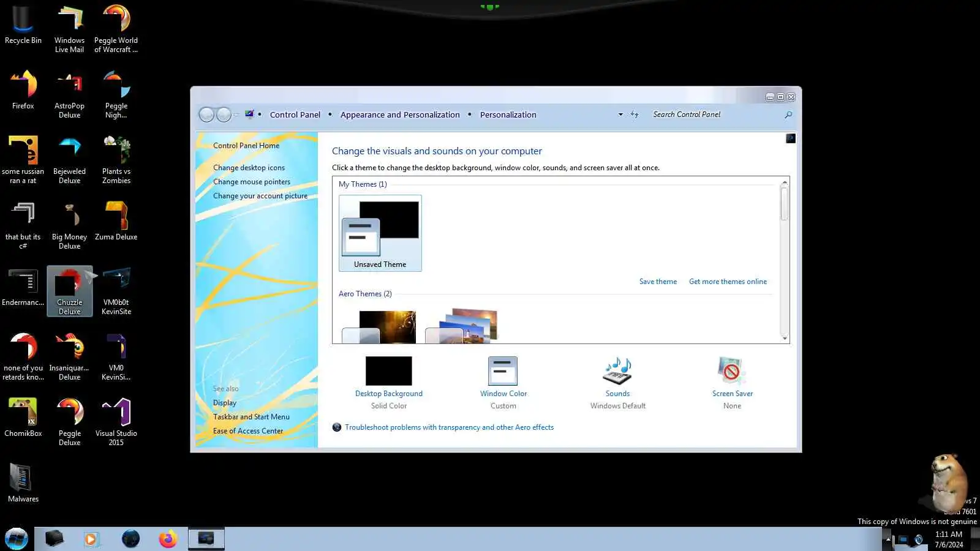Open Taskbar and Start Menu link
Image resolution: width=980 pixels, height=551 pixels.
251,417
